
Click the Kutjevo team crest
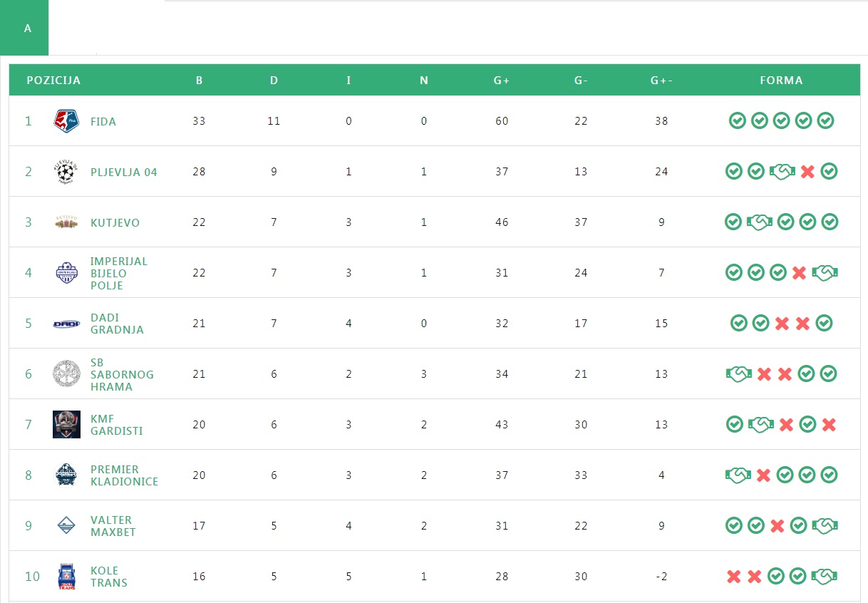tap(66, 222)
